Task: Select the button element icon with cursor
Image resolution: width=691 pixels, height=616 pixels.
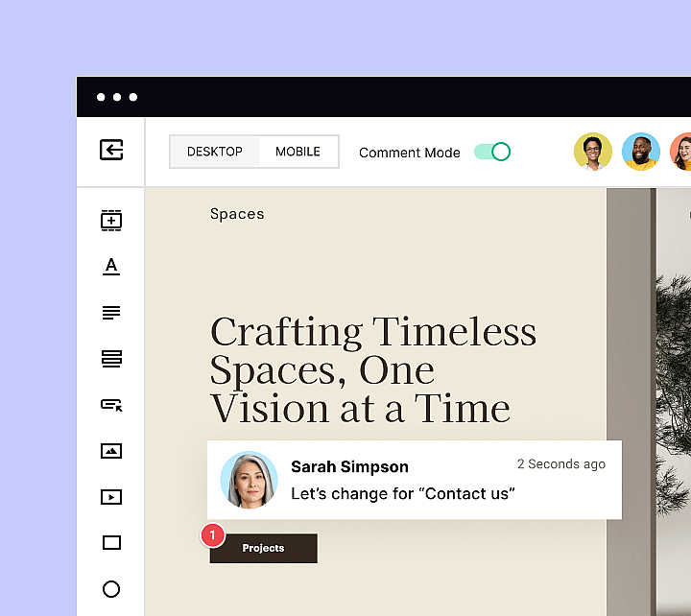Action: tap(111, 405)
